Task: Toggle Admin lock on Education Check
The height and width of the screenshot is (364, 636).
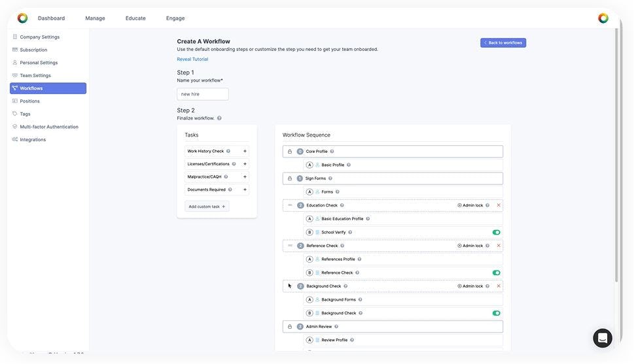Action: (x=470, y=205)
